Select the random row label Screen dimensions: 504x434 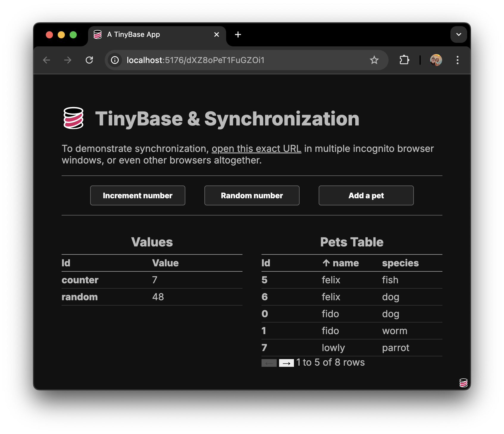tap(79, 297)
